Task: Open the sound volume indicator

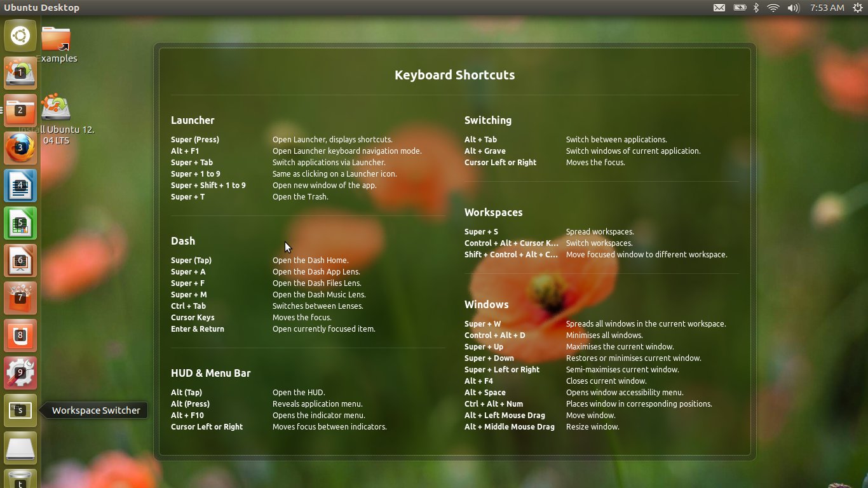Action: point(793,8)
